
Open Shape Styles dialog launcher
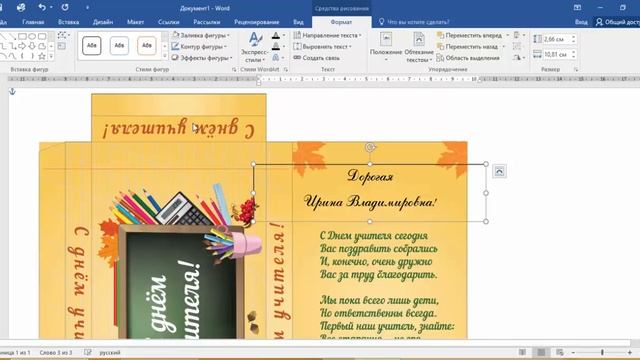tap(234, 70)
